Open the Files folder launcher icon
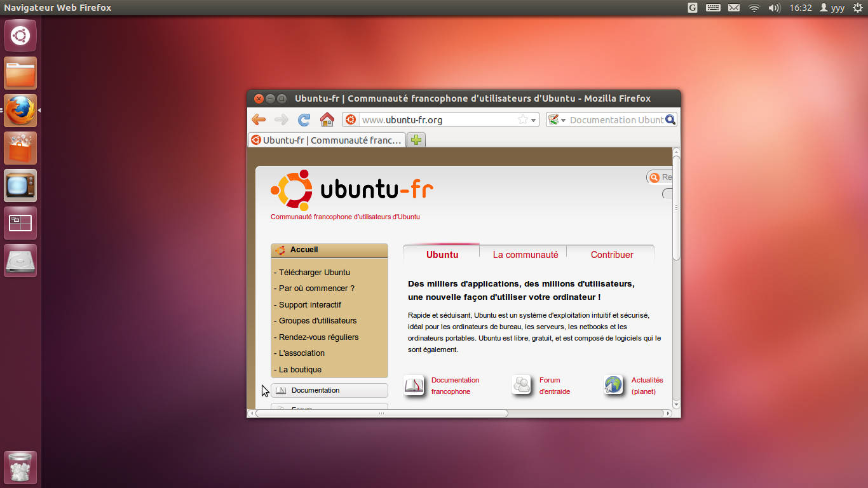 coord(20,73)
